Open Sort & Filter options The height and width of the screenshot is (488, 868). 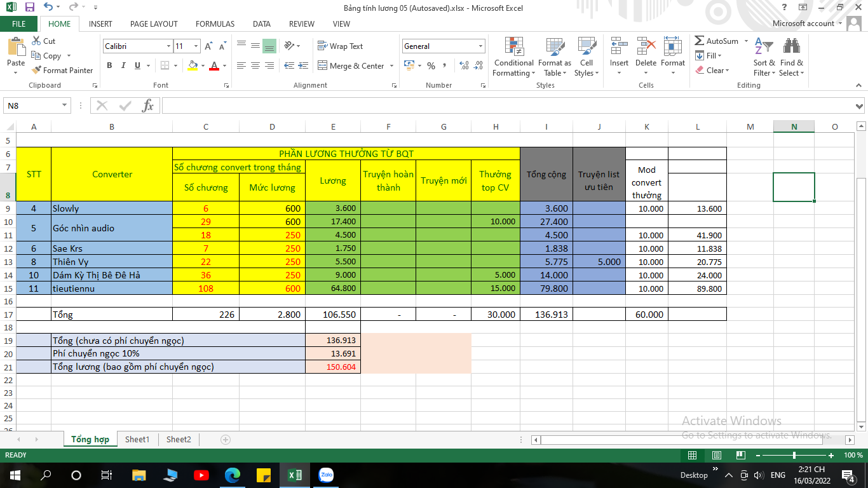(x=764, y=57)
